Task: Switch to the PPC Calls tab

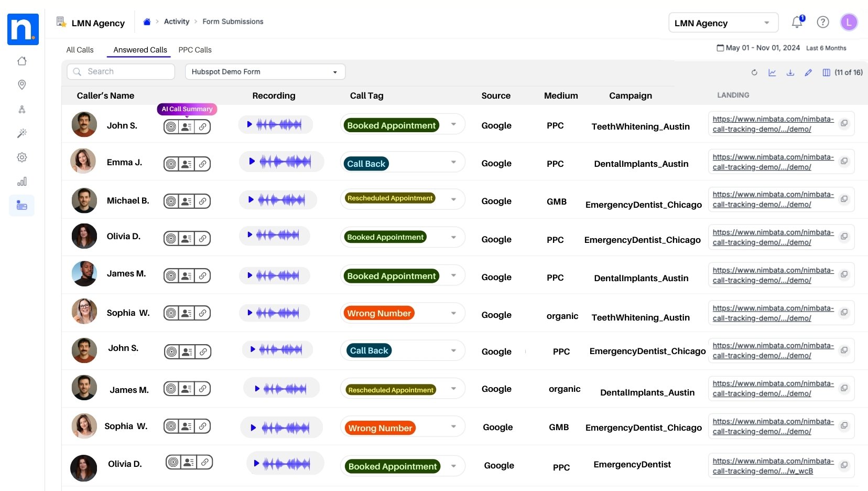Action: point(195,50)
